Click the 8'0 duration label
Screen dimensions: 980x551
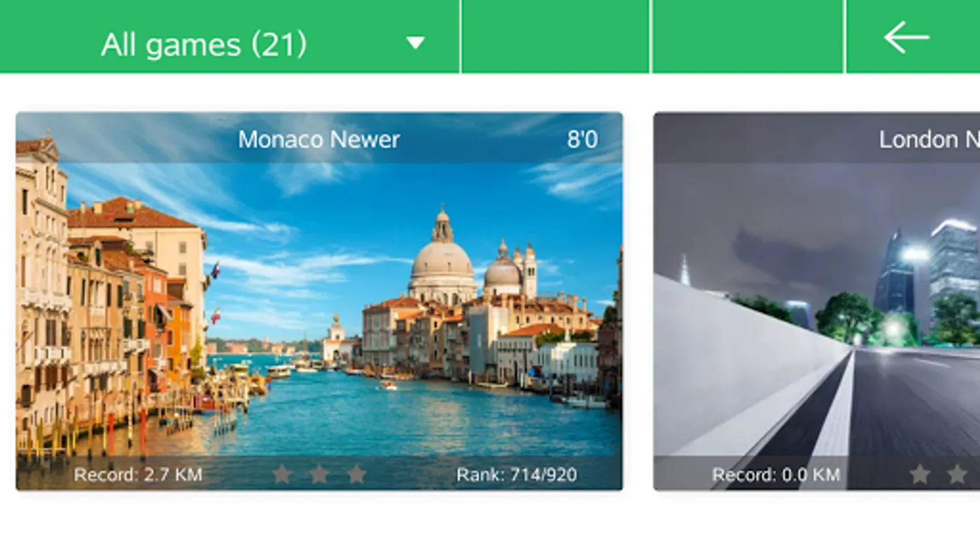(x=582, y=140)
